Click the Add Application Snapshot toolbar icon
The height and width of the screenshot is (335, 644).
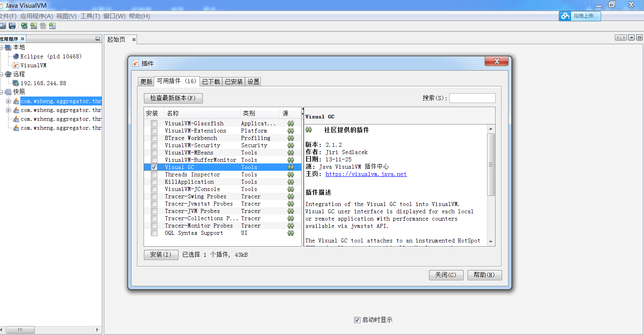coord(52,26)
